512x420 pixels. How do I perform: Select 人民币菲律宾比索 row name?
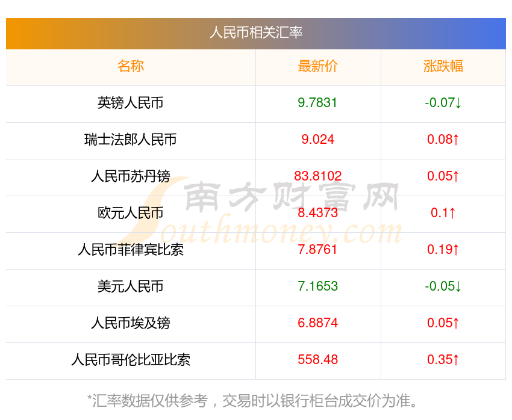click(131, 250)
